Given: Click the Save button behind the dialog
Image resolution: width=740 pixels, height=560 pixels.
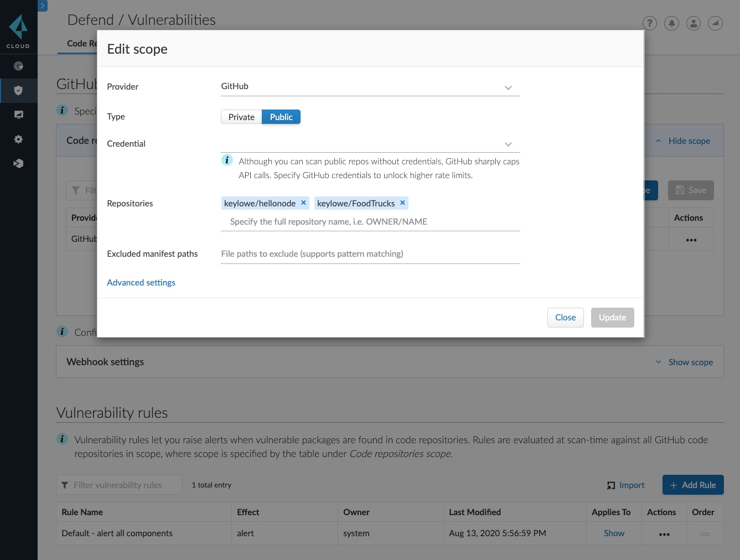Looking at the screenshot, I should tap(691, 190).
